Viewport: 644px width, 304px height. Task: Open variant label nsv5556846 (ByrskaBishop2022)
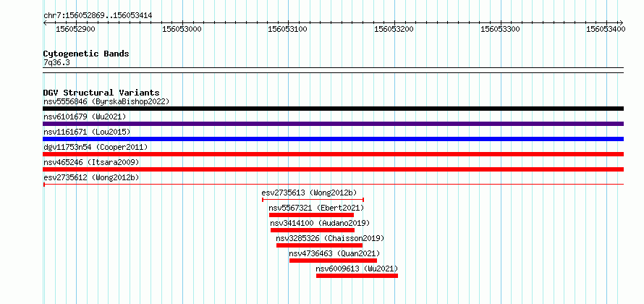coord(106,101)
